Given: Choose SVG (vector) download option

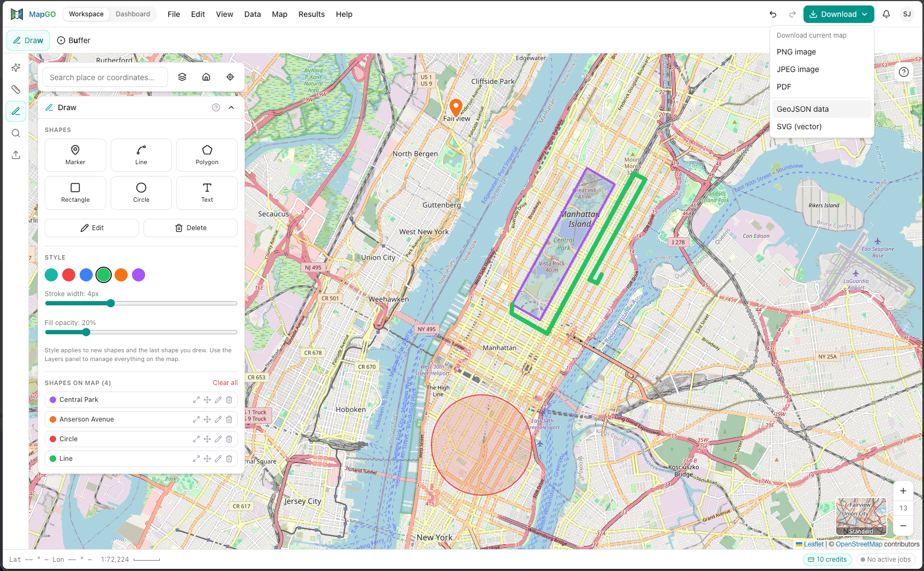Looking at the screenshot, I should coord(822,127).
